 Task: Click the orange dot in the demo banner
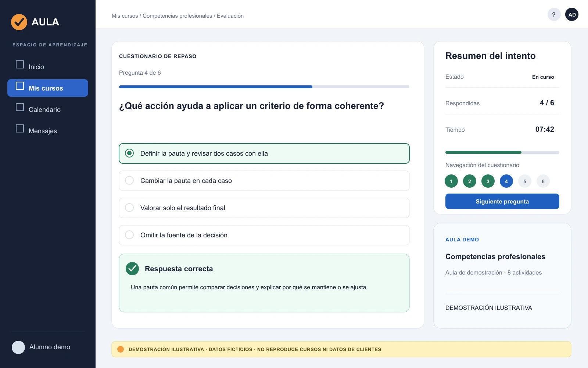(121, 349)
